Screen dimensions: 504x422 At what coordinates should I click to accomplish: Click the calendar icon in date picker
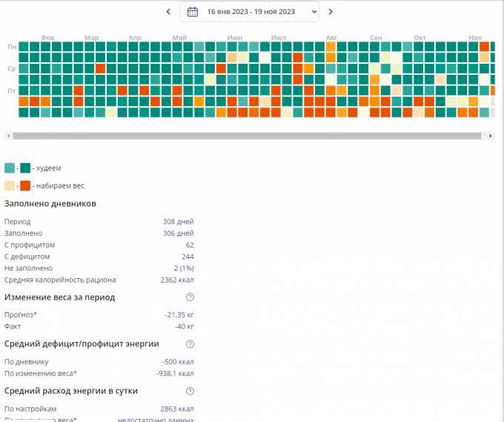pos(193,12)
